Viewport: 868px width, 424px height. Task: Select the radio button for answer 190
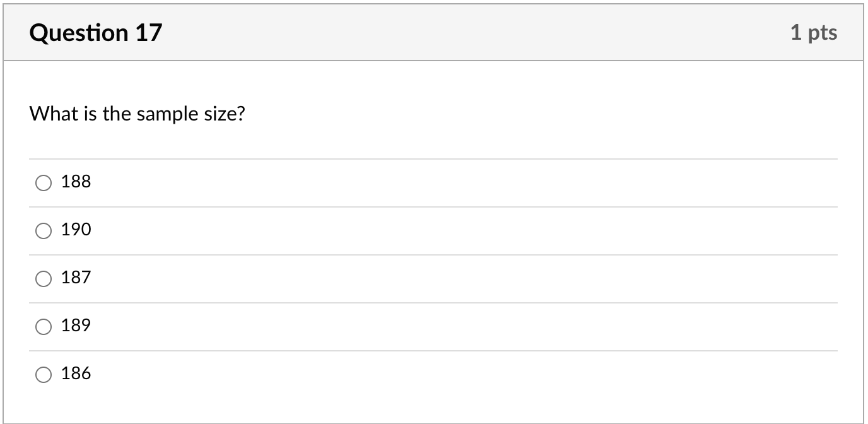point(43,231)
